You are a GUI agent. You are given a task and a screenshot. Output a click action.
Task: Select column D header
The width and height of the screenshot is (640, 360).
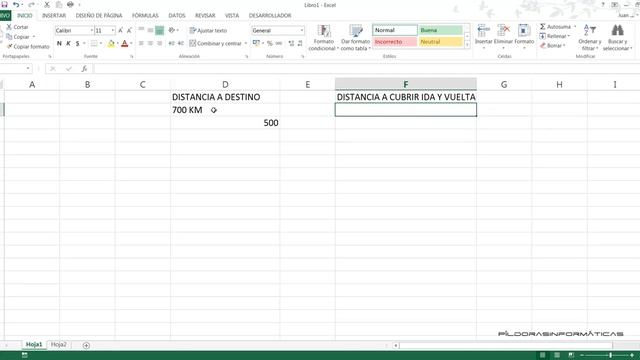coord(225,84)
